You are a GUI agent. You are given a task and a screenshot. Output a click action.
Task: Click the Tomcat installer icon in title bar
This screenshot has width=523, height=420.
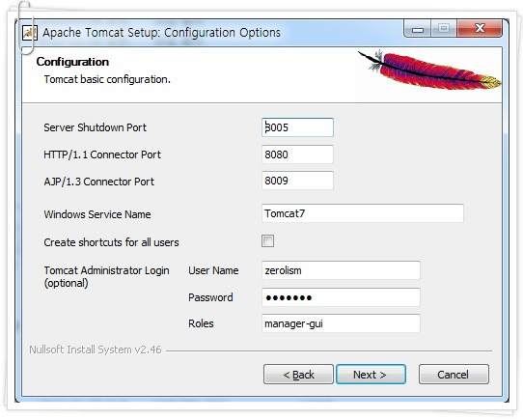[29, 33]
